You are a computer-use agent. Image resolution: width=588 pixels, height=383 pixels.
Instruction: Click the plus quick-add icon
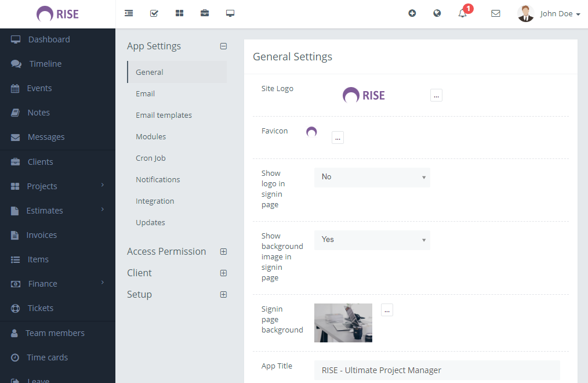[x=412, y=13]
